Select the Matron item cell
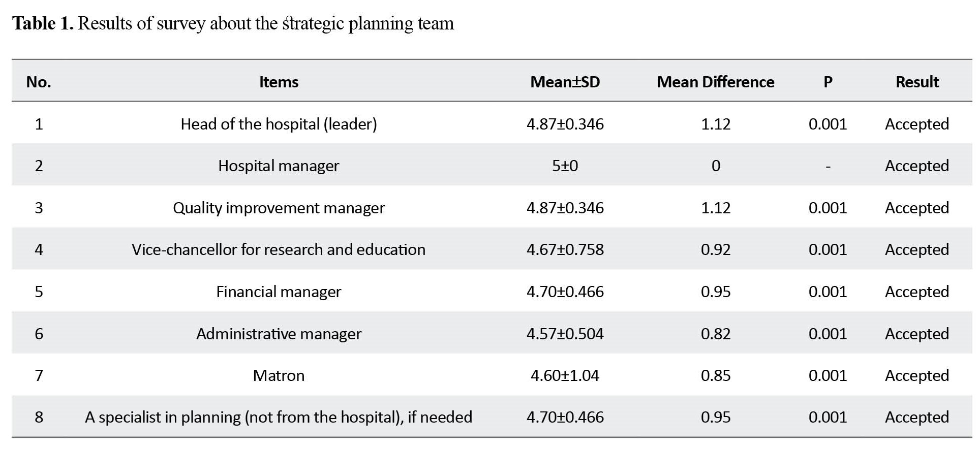The height and width of the screenshot is (449, 980). 279,375
